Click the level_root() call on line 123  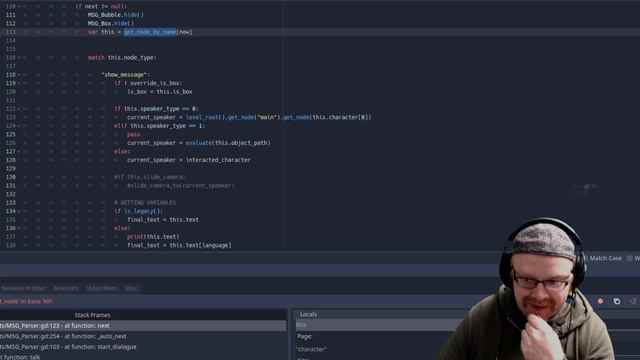click(x=204, y=118)
